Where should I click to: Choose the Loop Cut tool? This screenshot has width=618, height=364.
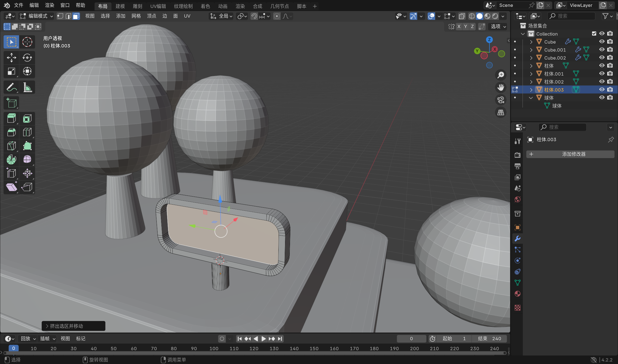tap(27, 132)
